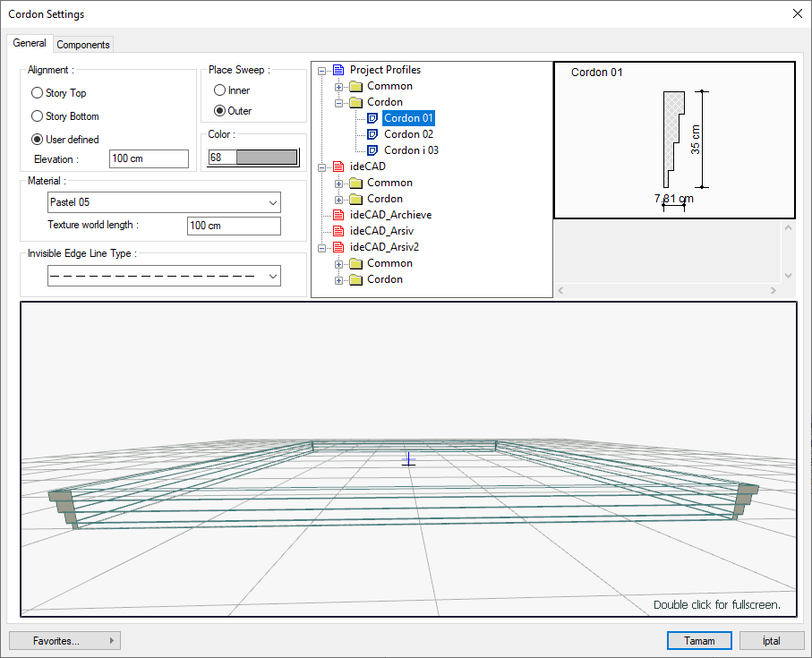Open the Material dropdown showing Pastel 05

coord(164,202)
